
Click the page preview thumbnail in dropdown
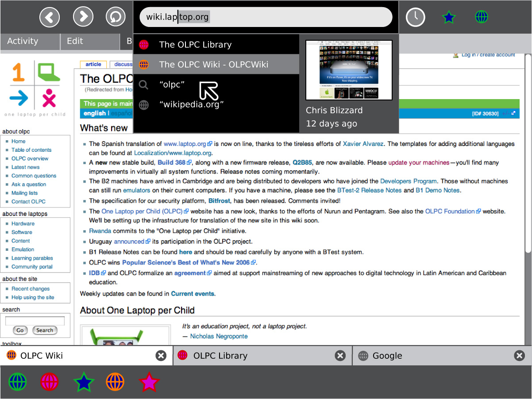coord(349,70)
